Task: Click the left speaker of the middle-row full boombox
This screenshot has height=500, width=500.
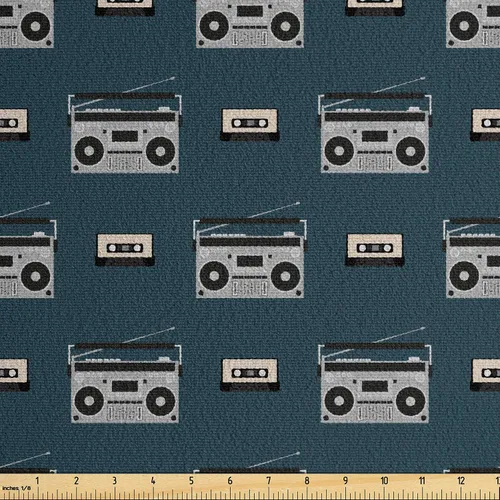Action: [x=214, y=276]
